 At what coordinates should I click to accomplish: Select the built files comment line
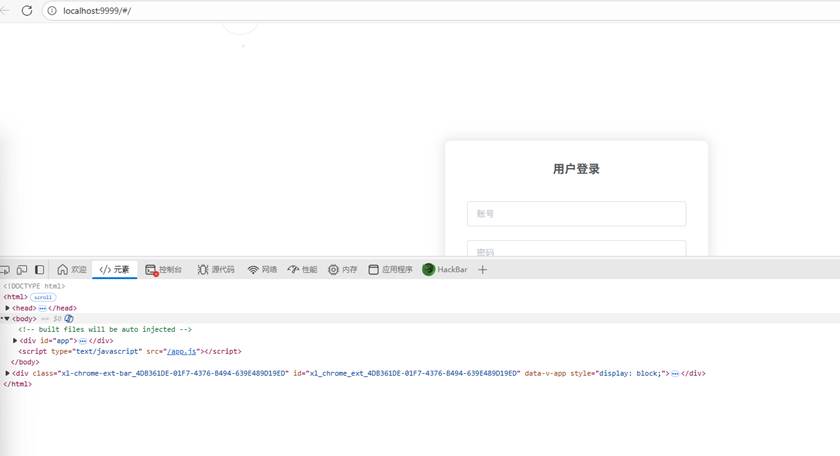click(x=105, y=330)
